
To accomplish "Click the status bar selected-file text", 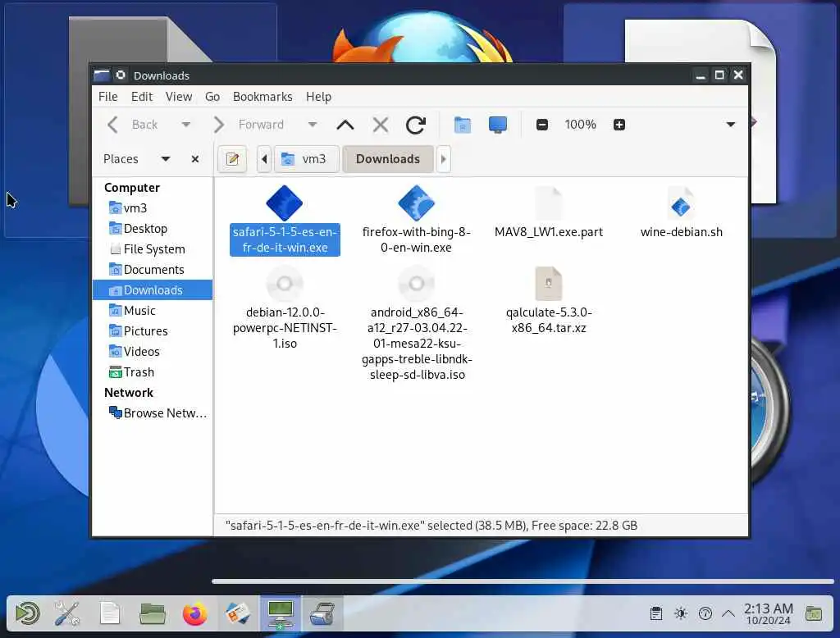I will (431, 526).
